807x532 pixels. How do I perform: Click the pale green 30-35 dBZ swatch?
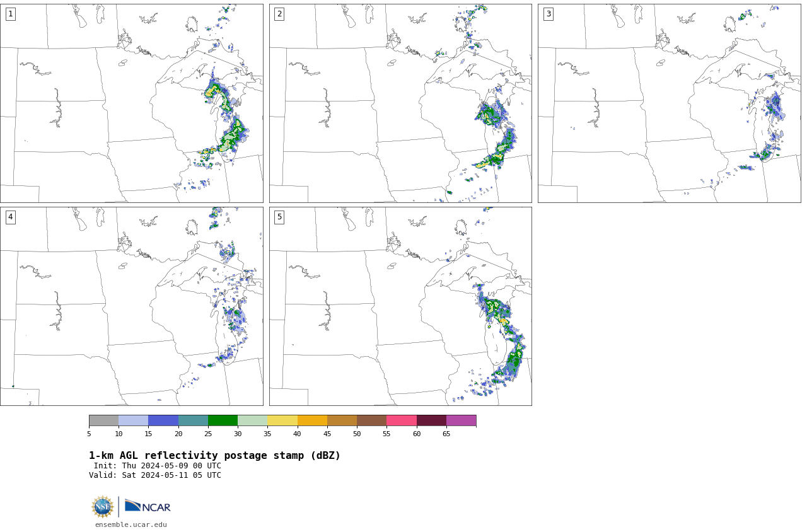click(x=252, y=420)
